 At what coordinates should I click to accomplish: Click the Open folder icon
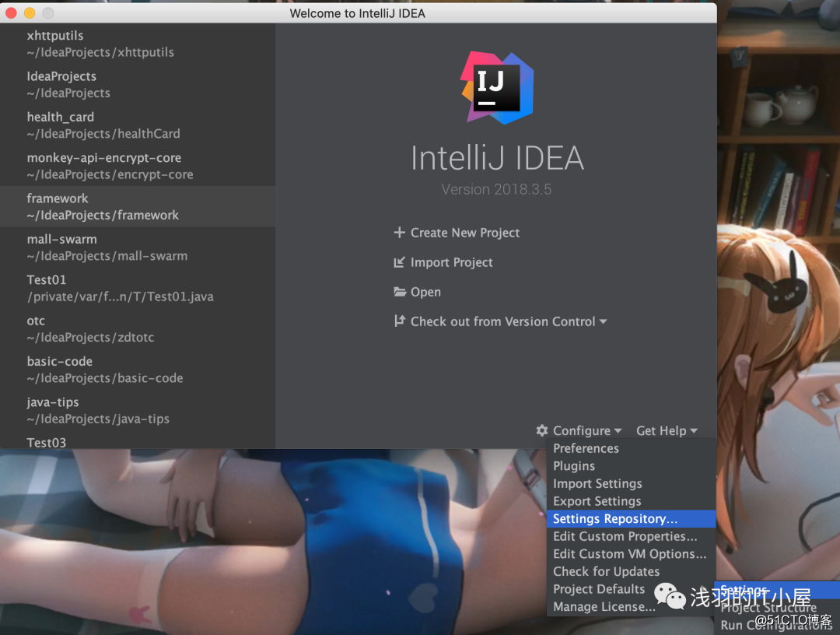pyautogui.click(x=399, y=292)
